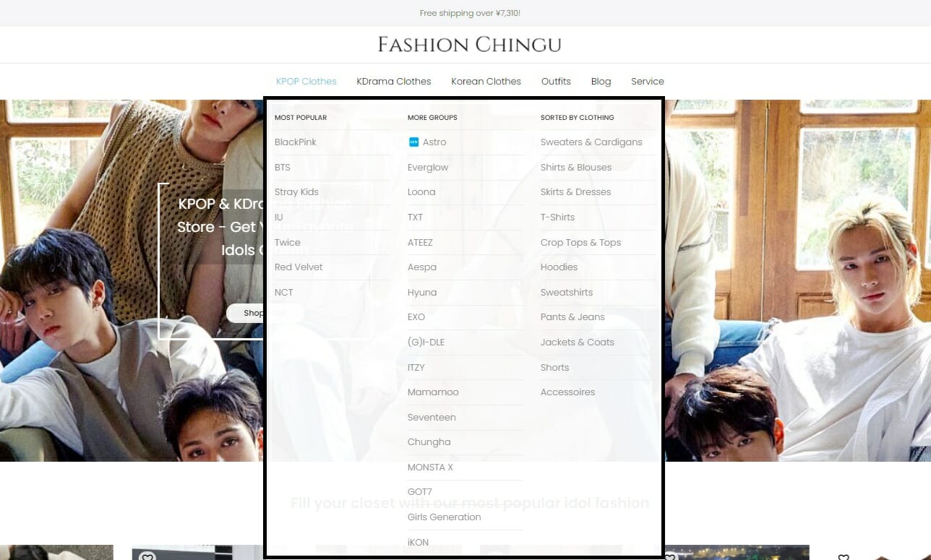Open the Red Velvet page
The height and width of the screenshot is (560, 931).
[x=299, y=267]
